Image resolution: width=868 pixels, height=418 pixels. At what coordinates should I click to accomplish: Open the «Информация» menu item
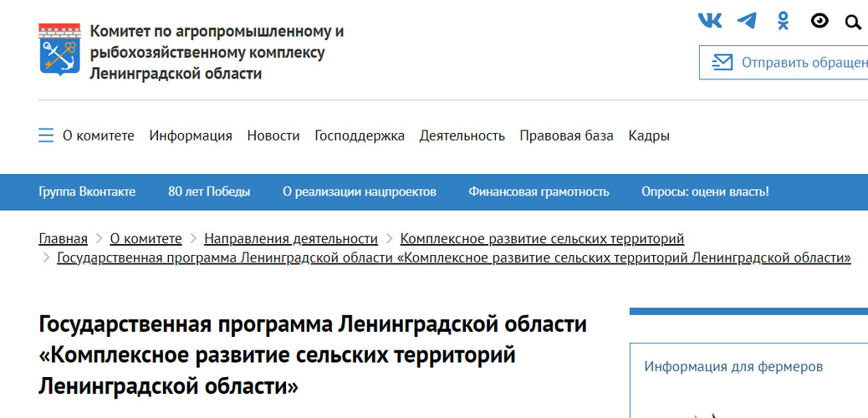click(191, 135)
